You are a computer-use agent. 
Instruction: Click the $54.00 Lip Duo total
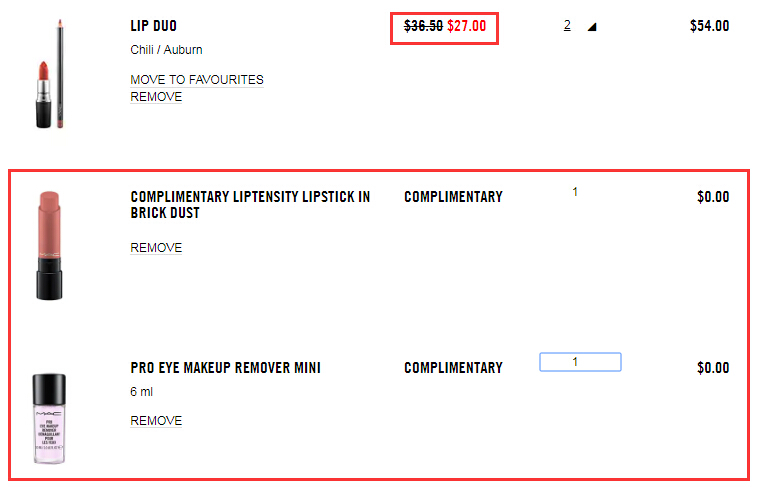tap(709, 26)
